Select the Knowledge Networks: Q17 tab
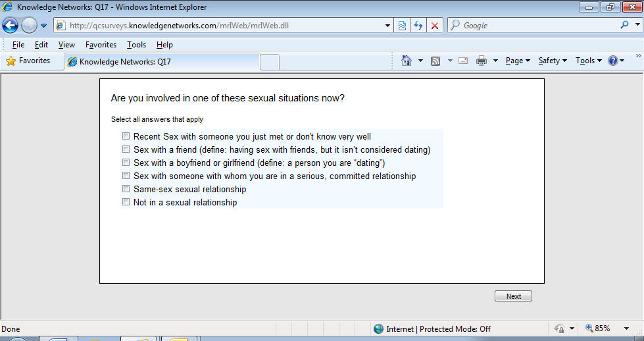 [162, 62]
